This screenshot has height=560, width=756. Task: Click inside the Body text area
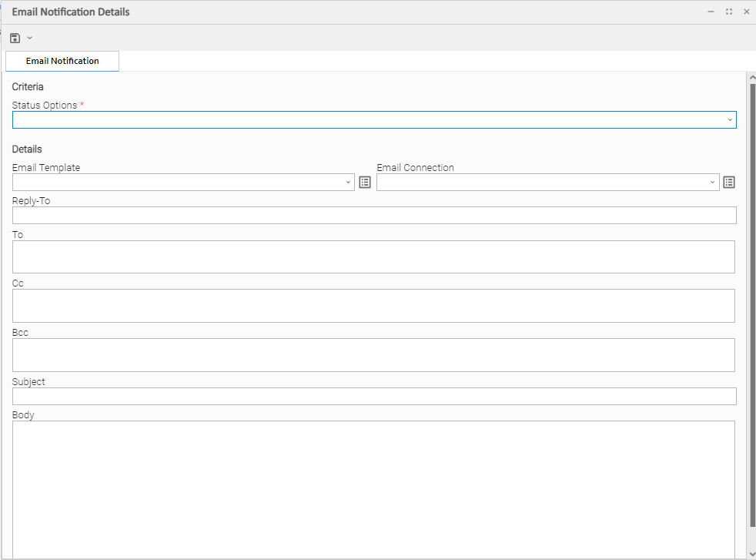pyautogui.click(x=373, y=489)
